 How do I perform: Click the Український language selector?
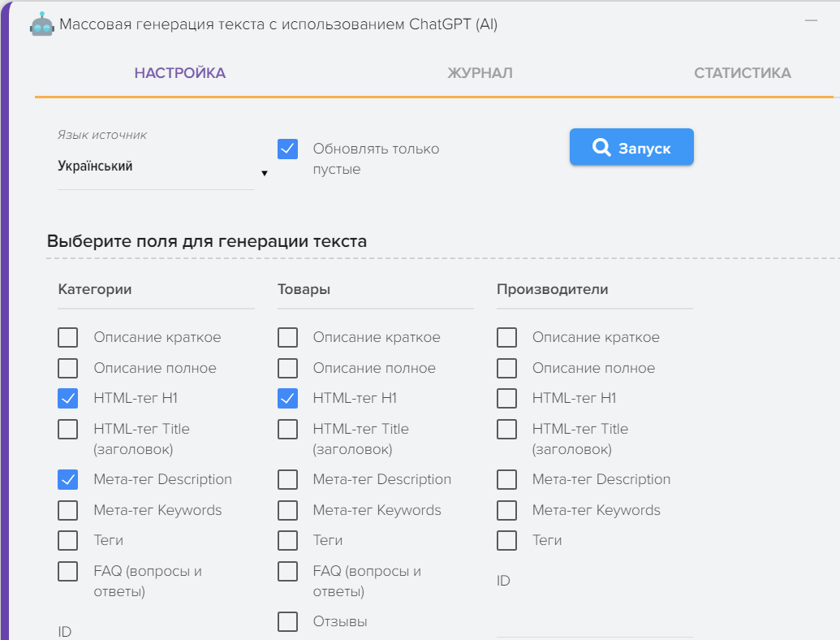(154, 166)
